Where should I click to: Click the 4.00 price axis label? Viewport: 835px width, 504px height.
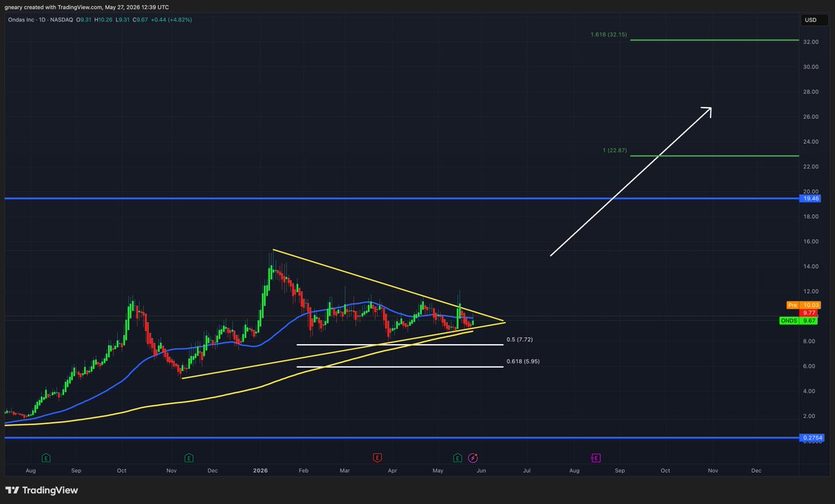click(x=811, y=391)
